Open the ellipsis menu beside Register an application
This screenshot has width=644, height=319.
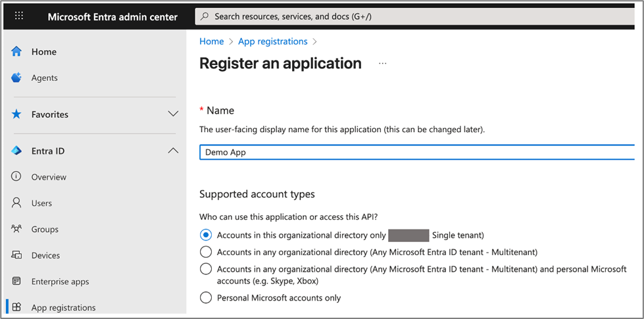[x=383, y=64]
